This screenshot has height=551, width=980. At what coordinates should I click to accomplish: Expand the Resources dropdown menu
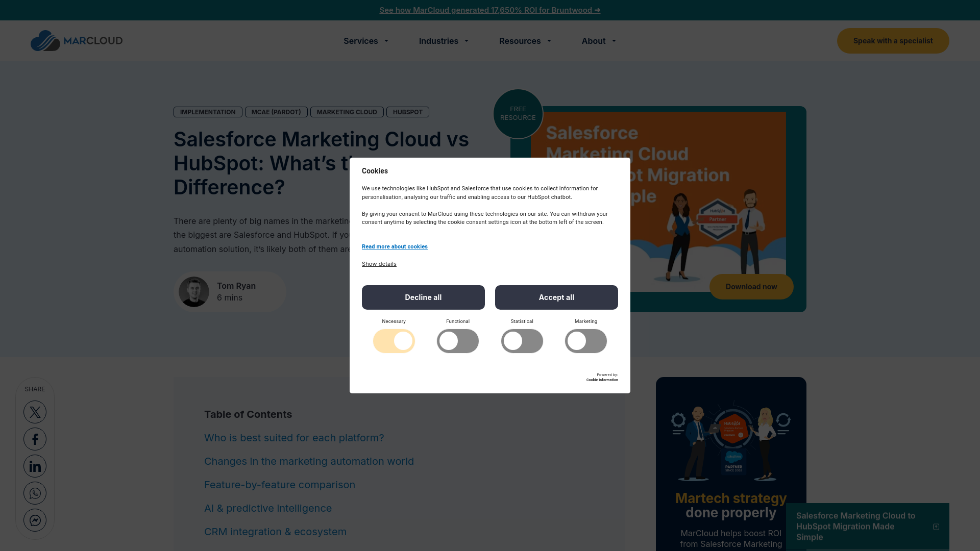pos(525,41)
